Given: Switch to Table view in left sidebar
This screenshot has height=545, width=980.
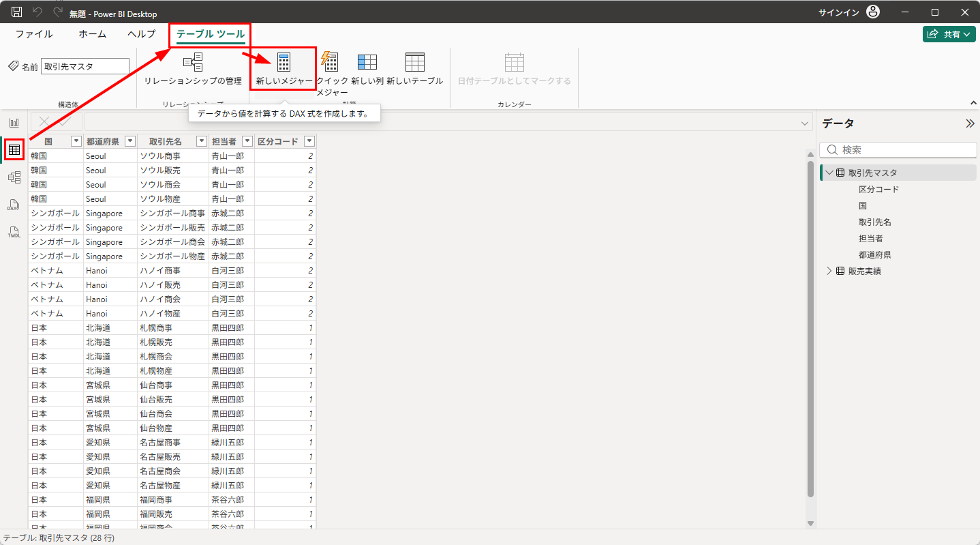Looking at the screenshot, I should point(14,150).
